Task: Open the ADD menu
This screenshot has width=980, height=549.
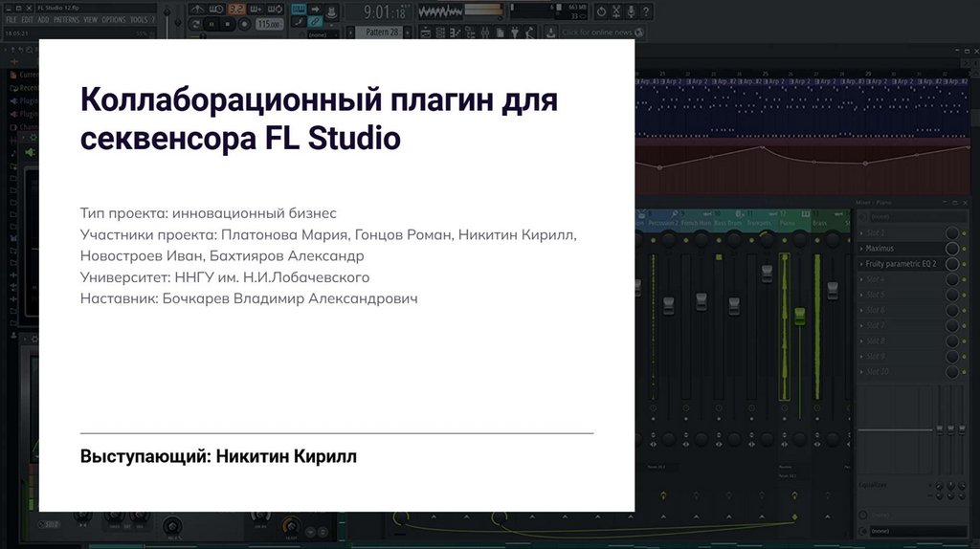Action: (x=43, y=20)
